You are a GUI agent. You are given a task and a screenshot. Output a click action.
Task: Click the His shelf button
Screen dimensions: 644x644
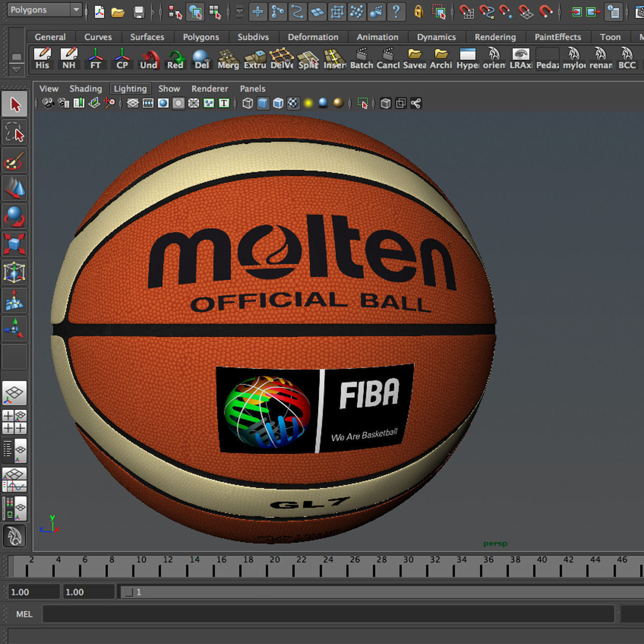[x=42, y=58]
